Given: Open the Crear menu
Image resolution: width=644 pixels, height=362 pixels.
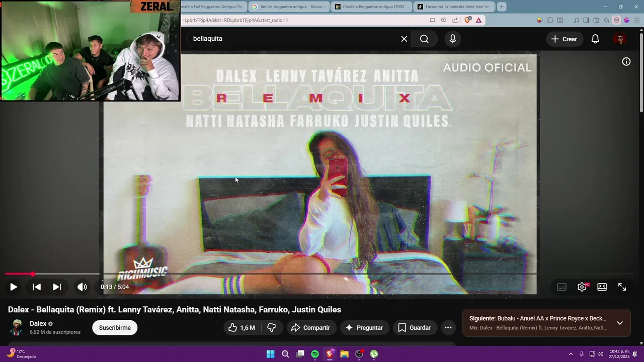Looking at the screenshot, I should pos(564,39).
